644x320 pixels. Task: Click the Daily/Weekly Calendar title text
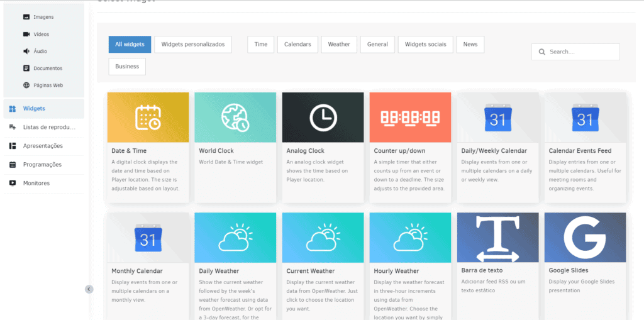[x=494, y=151]
